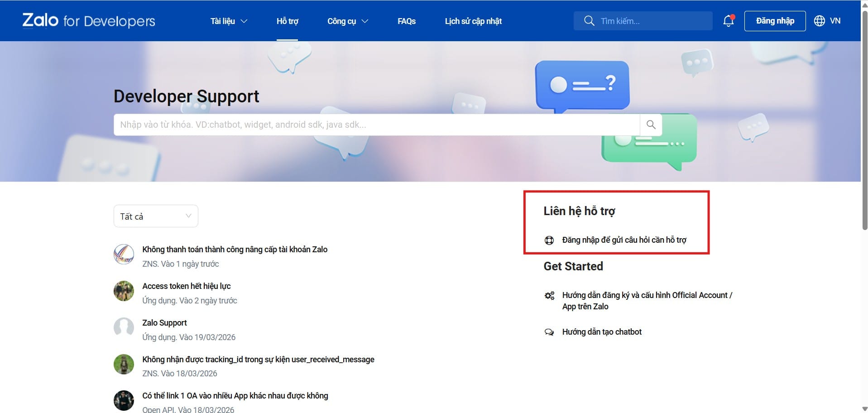Open the Hướng dẫn tạo chatbot link
The image size is (868, 413).
[601, 331]
